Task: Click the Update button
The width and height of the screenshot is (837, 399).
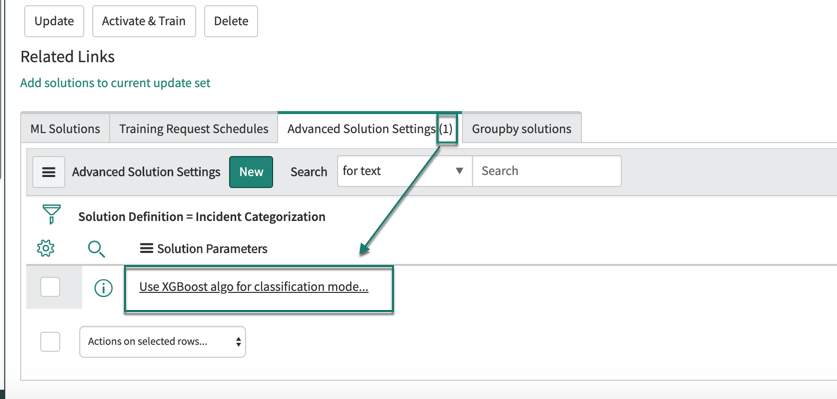Action: point(54,21)
